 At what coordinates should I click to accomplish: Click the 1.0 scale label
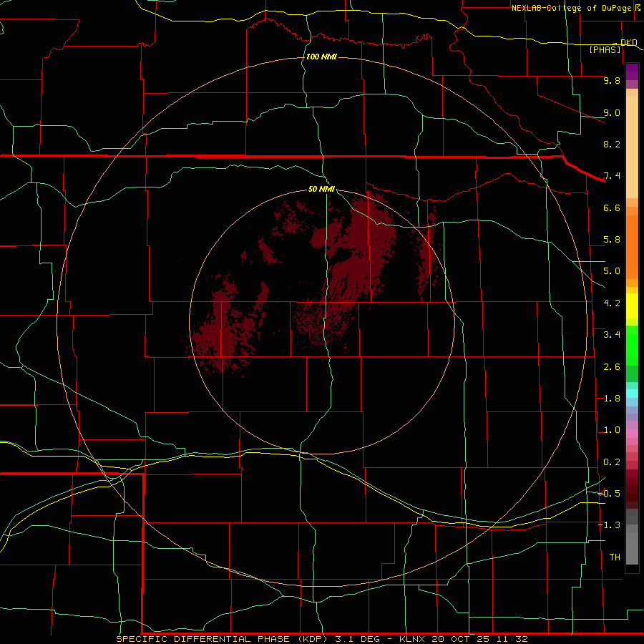pyautogui.click(x=612, y=430)
